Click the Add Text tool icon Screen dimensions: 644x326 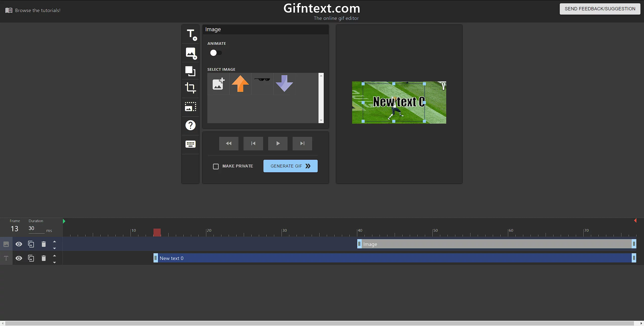click(190, 34)
